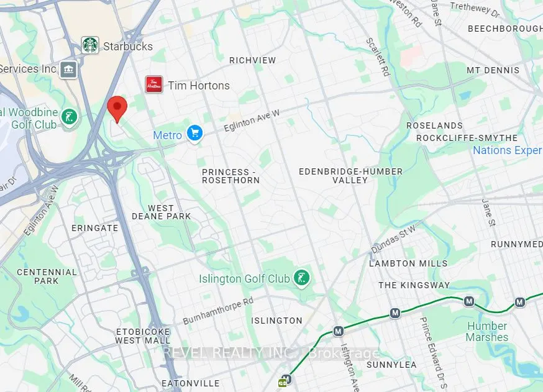This screenshot has height=392, width=543.
Task: Select subway marker left of Prince Edward Dr
Action: pos(395,313)
